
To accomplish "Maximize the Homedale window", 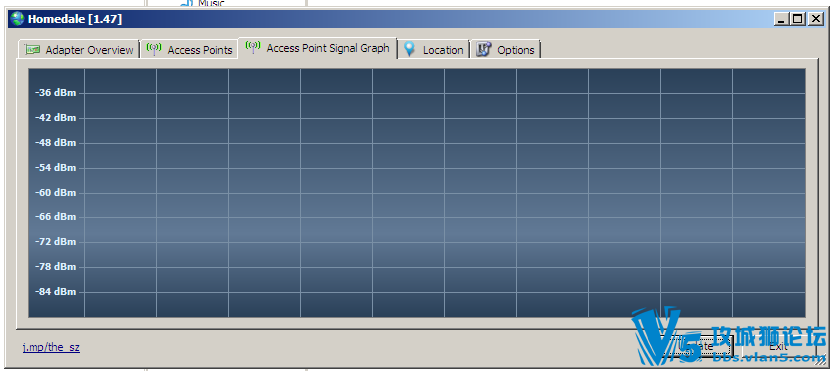I will (x=797, y=19).
